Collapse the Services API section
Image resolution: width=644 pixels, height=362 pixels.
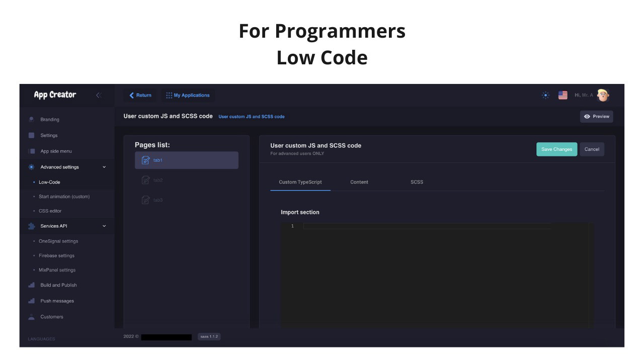tap(104, 226)
